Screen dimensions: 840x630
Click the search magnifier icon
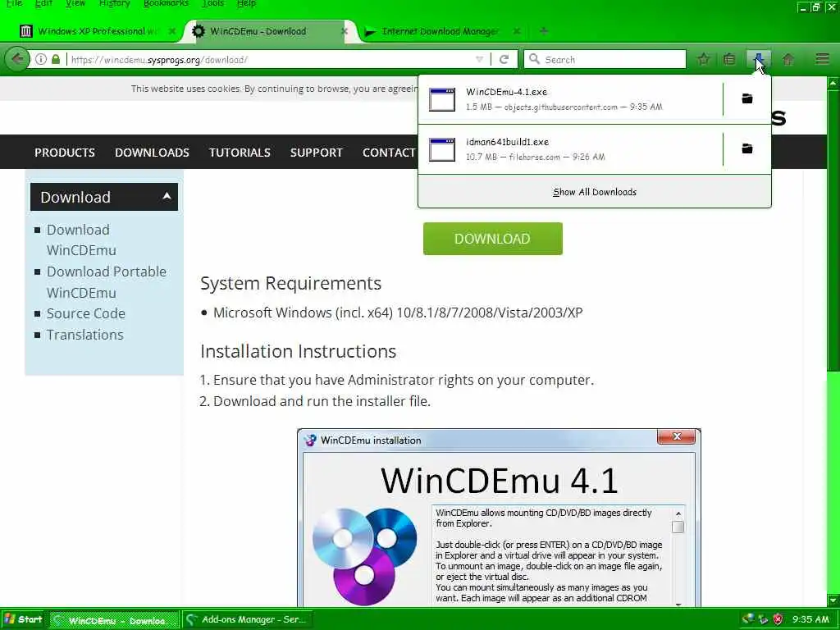(534, 59)
